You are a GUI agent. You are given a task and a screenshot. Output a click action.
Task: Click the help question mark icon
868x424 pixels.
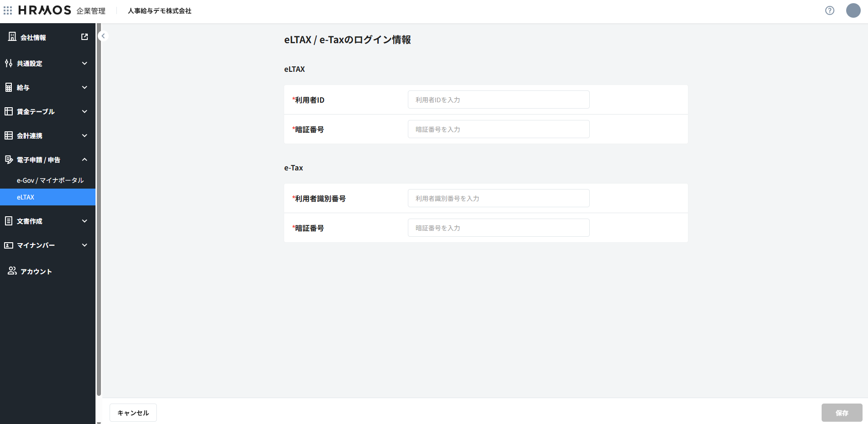[x=829, y=10]
